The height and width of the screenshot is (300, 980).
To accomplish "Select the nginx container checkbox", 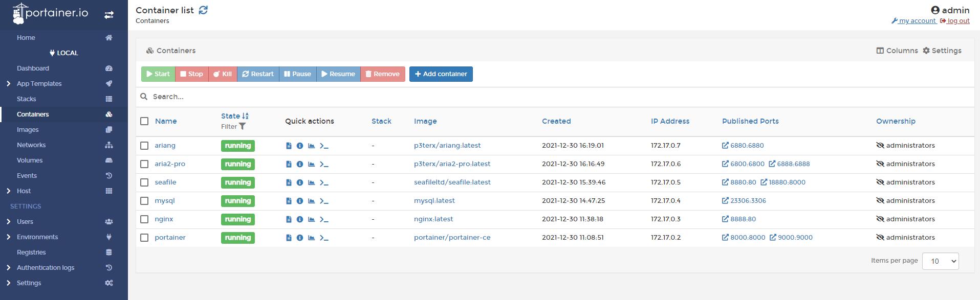I will coord(144,219).
